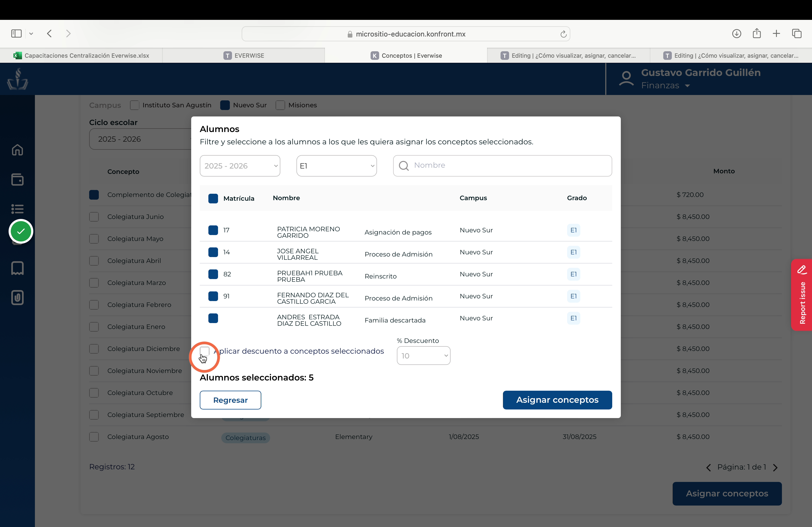Open Safari downloads icon
The height and width of the screenshot is (527, 812).
737,33
